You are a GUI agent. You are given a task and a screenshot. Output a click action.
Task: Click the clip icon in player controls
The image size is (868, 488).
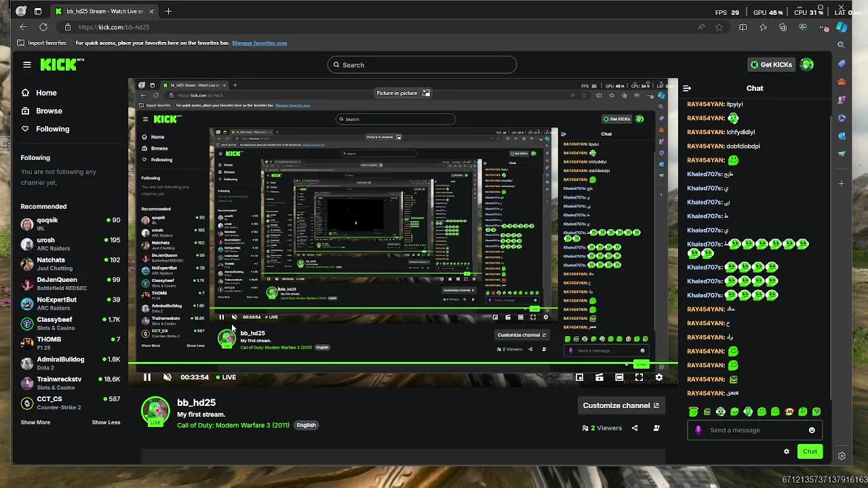[x=599, y=378]
